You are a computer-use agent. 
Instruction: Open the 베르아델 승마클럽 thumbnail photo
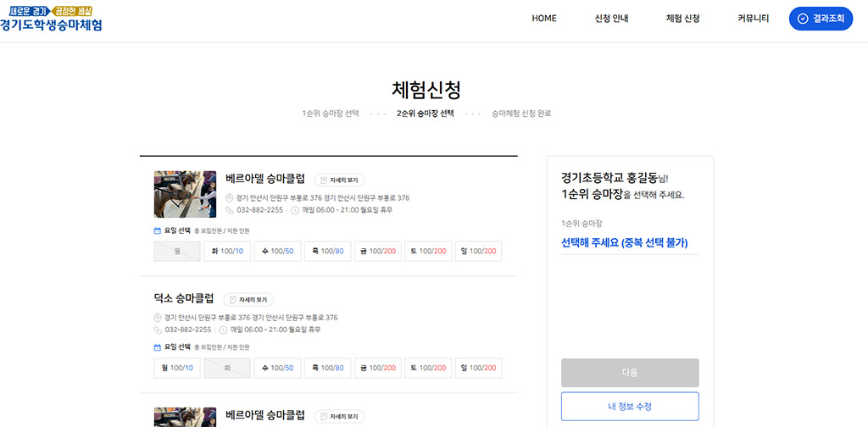point(179,194)
